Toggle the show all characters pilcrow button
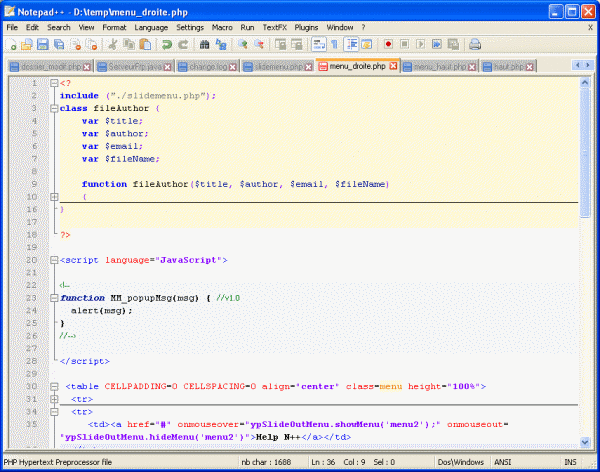Viewport: 600px width, 472px height. point(334,44)
